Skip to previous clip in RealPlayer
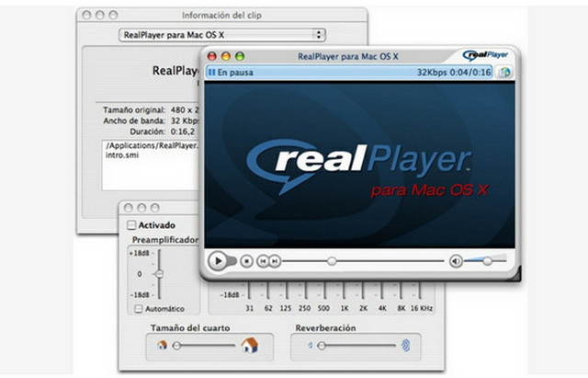The width and height of the screenshot is (588, 378). [264, 261]
